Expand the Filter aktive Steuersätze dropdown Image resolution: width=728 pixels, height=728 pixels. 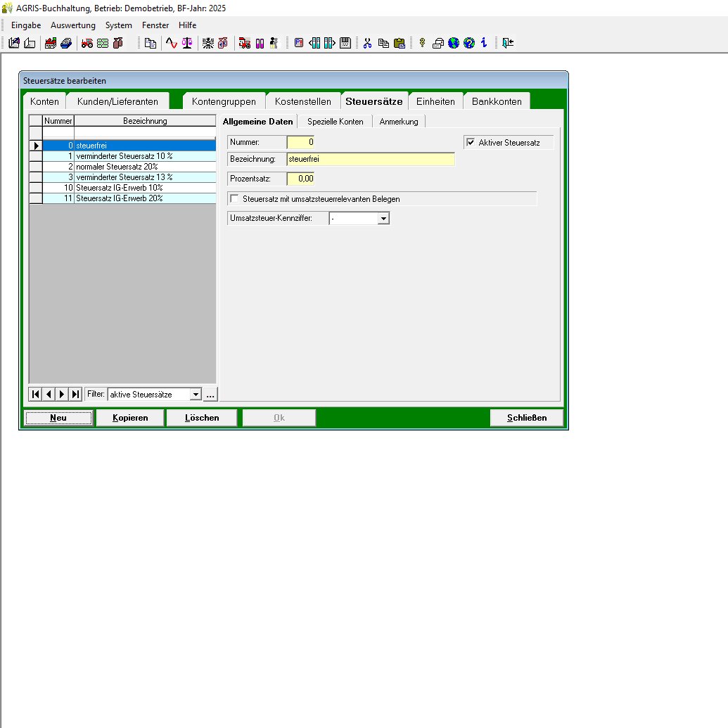[x=196, y=395]
